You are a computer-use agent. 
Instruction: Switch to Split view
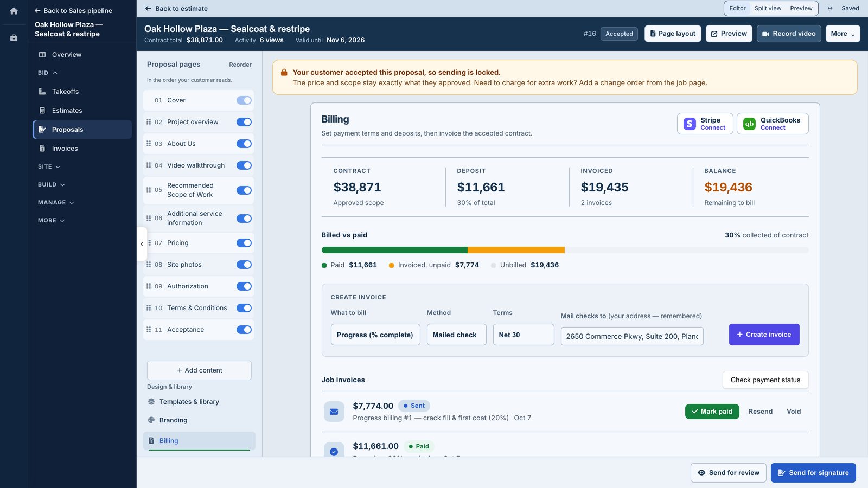pos(768,8)
